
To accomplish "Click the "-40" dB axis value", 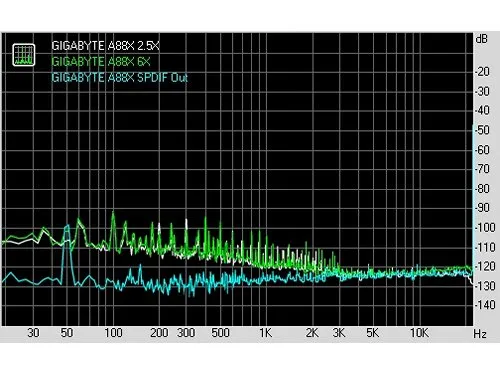I will click(482, 110).
